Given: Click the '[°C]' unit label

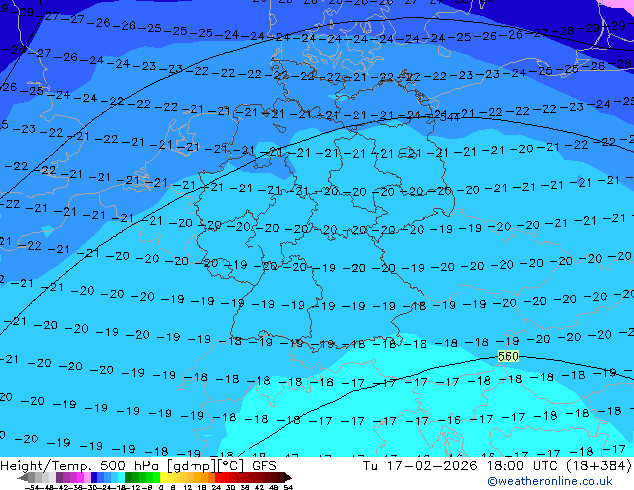Looking at the screenshot, I should pyautogui.click(x=231, y=466).
